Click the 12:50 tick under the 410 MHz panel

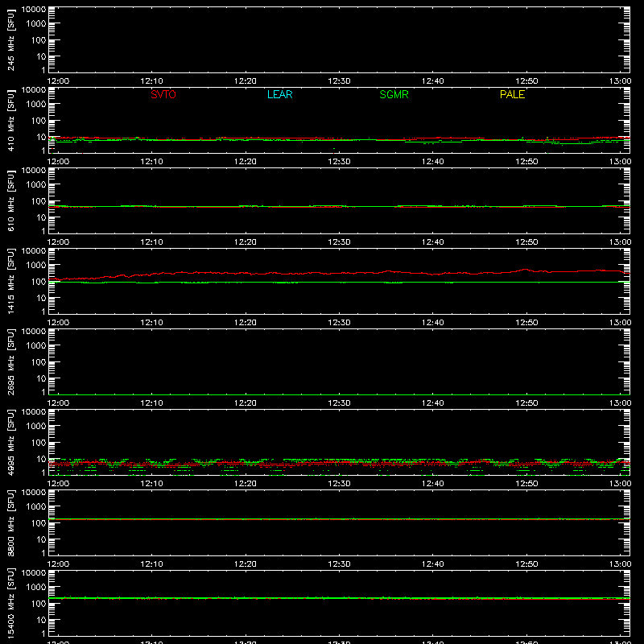pos(526,162)
